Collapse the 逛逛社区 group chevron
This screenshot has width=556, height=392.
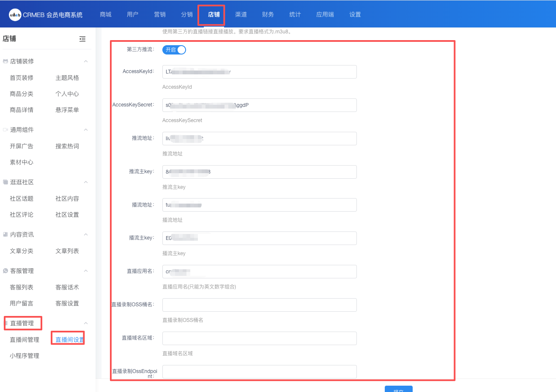[x=86, y=182]
